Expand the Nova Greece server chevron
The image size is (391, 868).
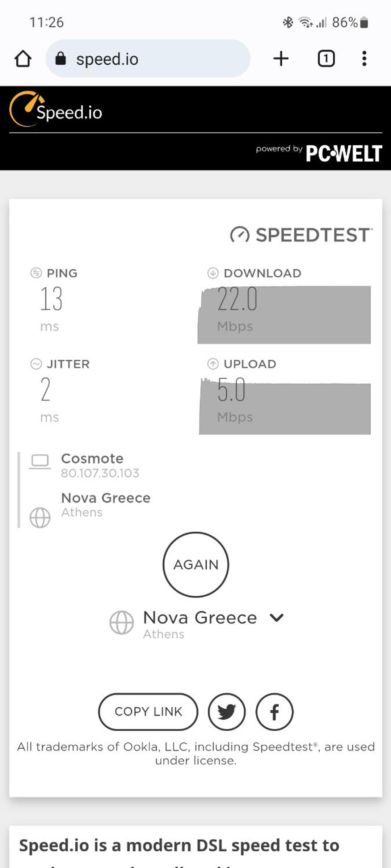(277, 617)
